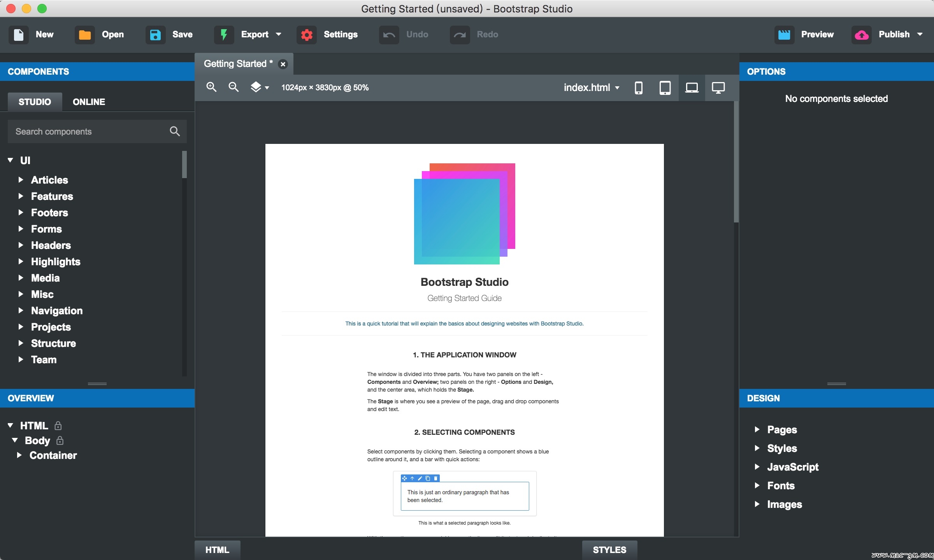
Task: Expand the Forms category
Action: click(21, 229)
